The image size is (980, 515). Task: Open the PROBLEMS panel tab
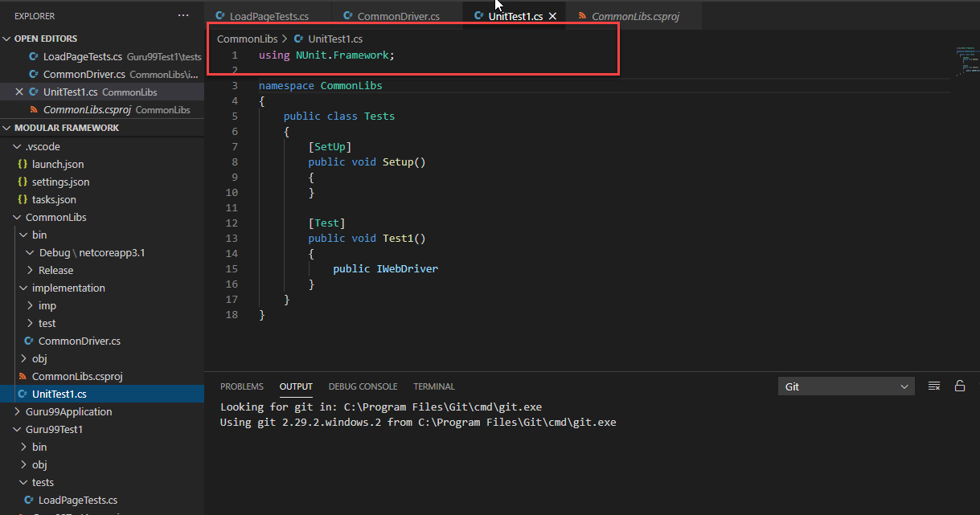point(241,386)
